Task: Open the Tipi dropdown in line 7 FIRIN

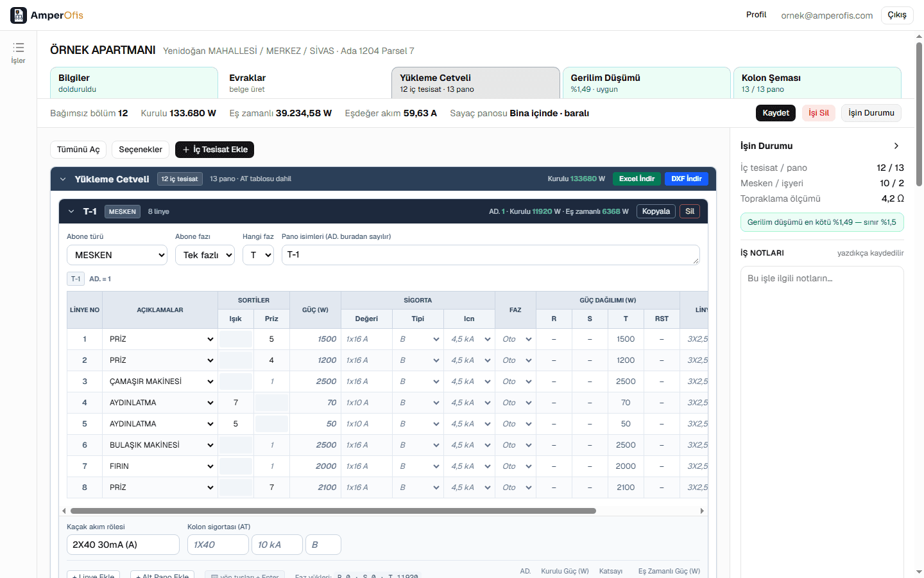Action: point(418,466)
